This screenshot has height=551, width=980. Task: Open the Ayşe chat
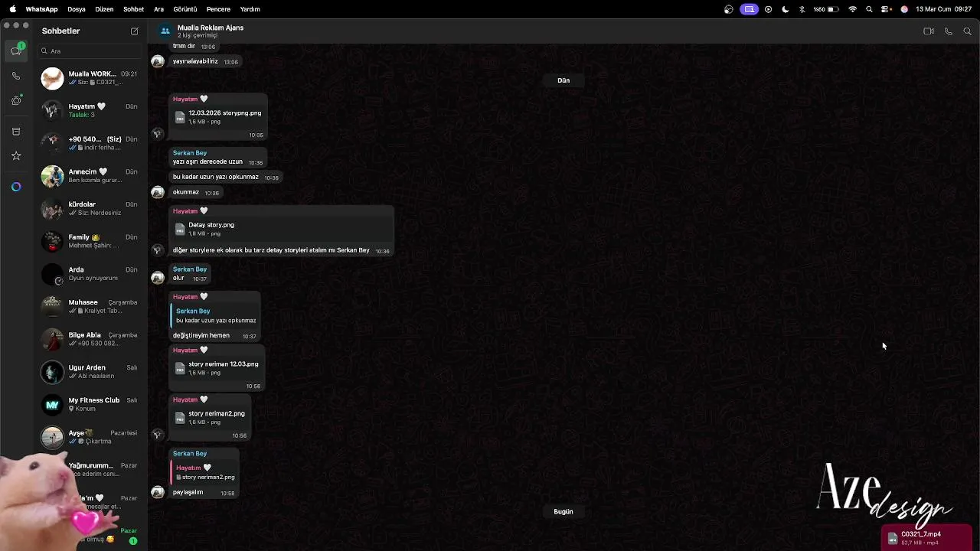[90, 437]
